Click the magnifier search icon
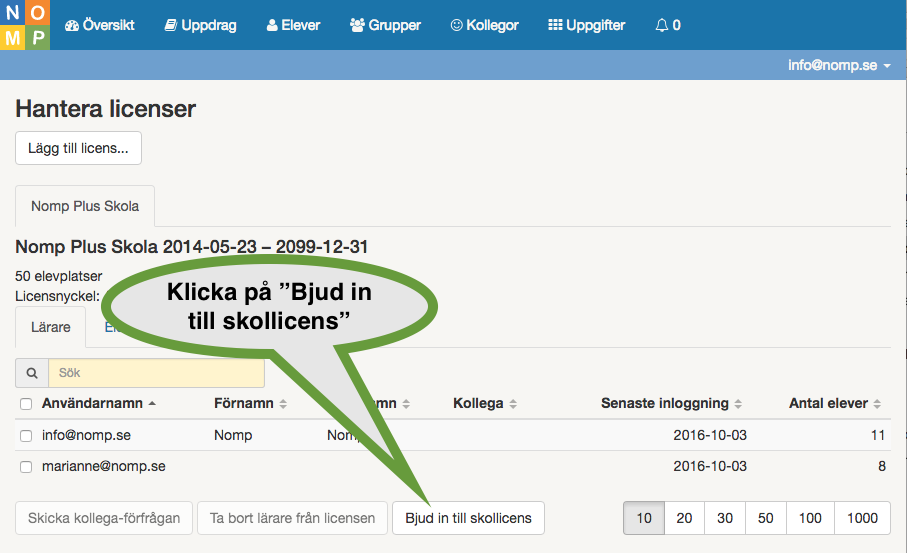 [x=32, y=373]
